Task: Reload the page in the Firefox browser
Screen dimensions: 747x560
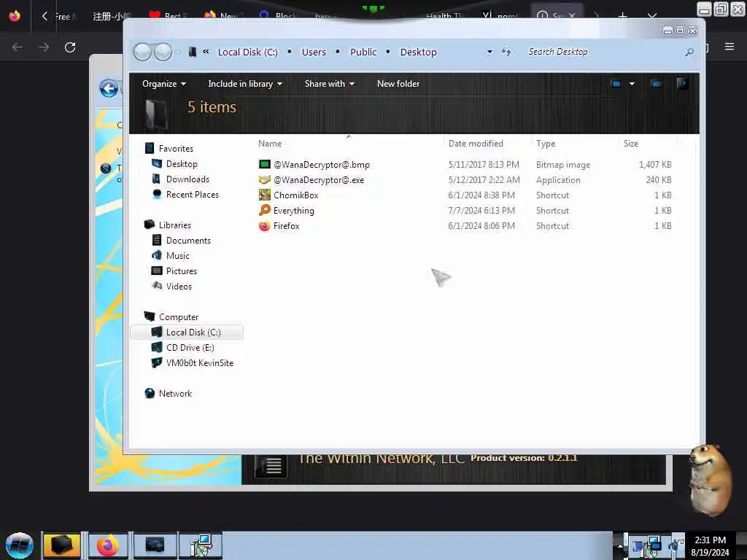Action: [x=70, y=47]
